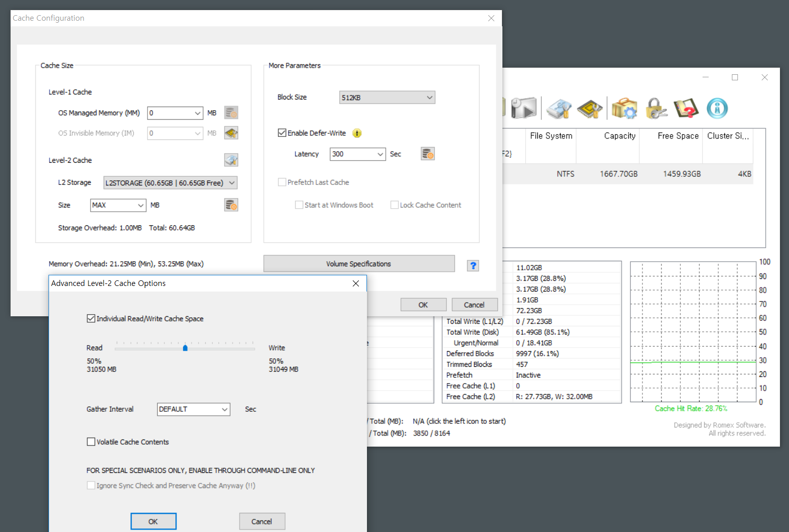Image resolution: width=789 pixels, height=532 pixels.
Task: Click the yellow warning icon beside Enable Defer-Write
Action: pos(357,133)
